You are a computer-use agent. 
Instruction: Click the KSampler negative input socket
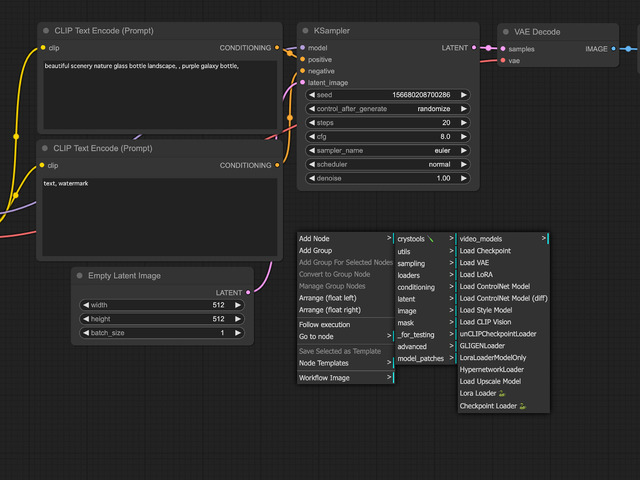302,71
